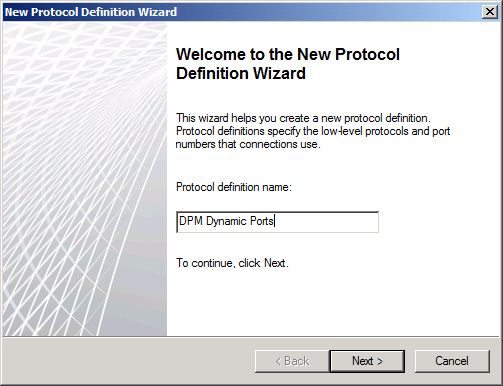This screenshot has width=503, height=386.
Task: Click the Next > button
Action: tap(367, 361)
